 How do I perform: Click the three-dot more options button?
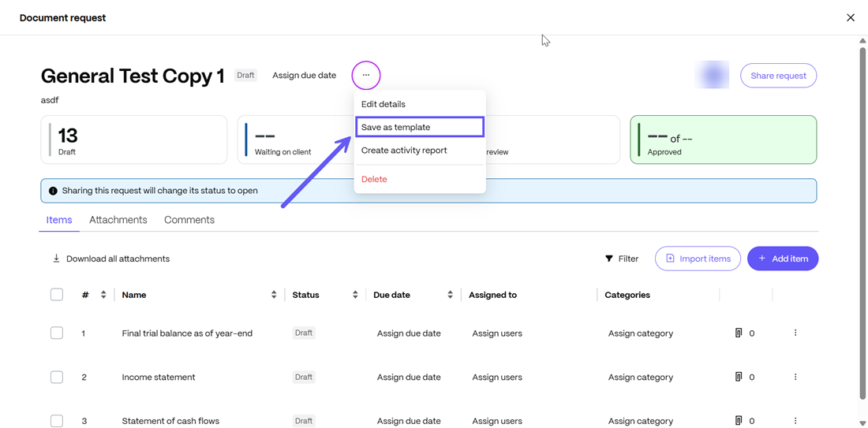coord(366,76)
